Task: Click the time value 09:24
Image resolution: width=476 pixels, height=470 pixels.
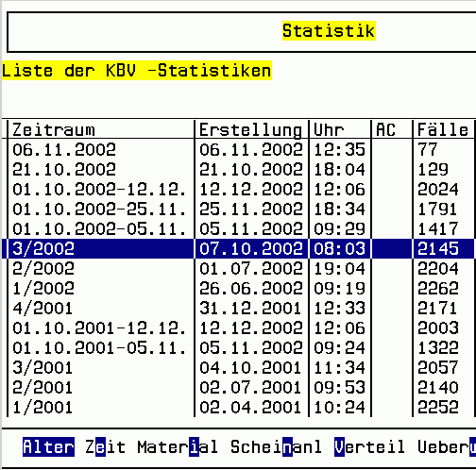Action: 340,347
